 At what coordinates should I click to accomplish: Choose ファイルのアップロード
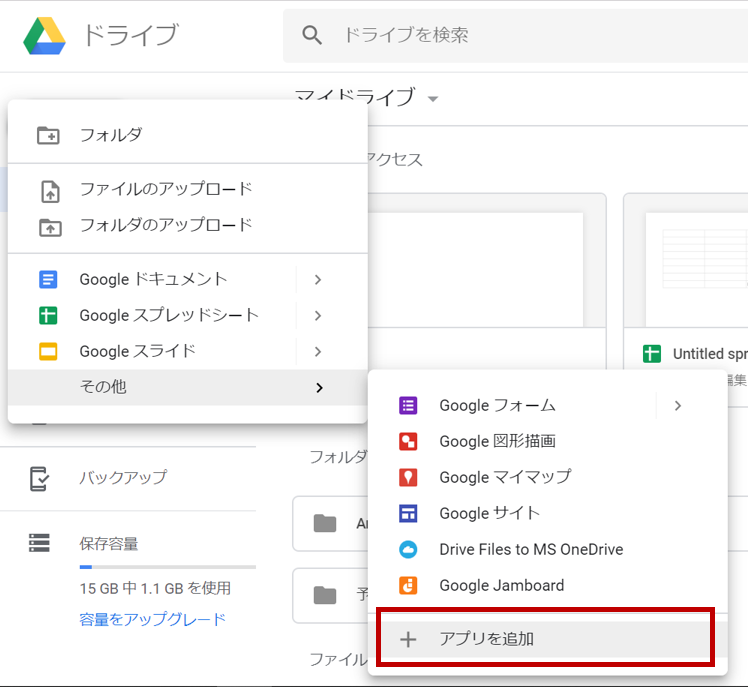click(x=188, y=189)
